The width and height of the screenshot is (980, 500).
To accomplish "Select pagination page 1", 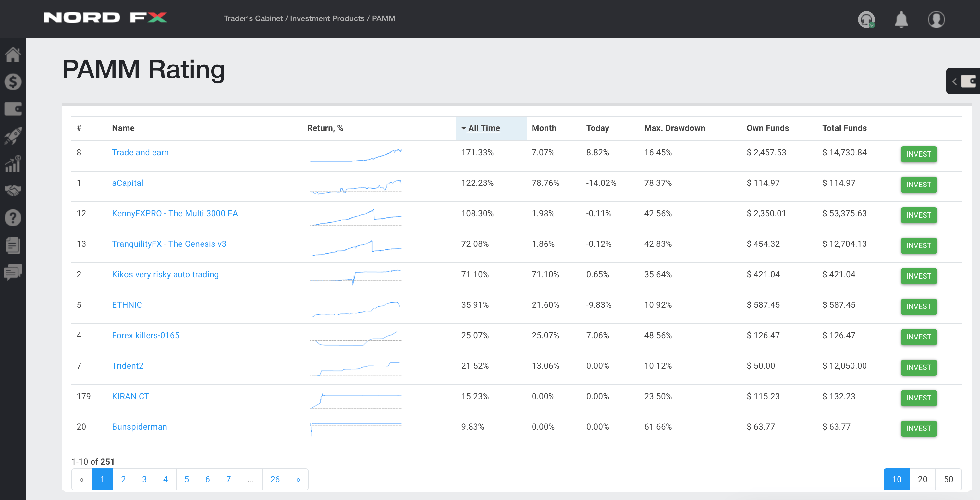I will (x=102, y=479).
